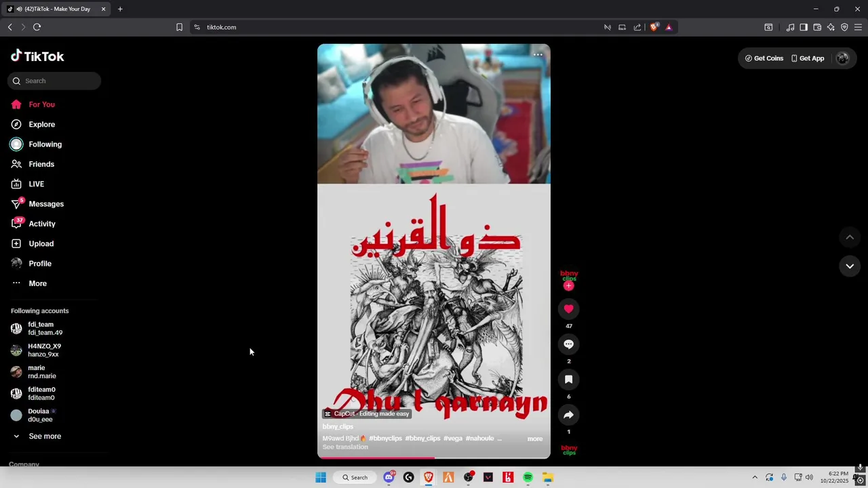Open a new browser tab
This screenshot has height=488, width=868.
click(120, 9)
